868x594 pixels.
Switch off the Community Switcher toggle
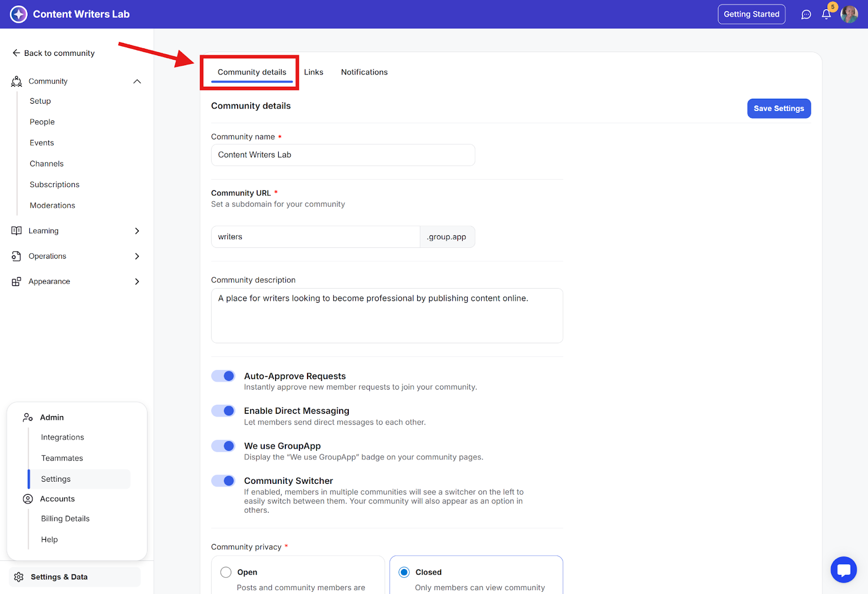pyautogui.click(x=223, y=481)
